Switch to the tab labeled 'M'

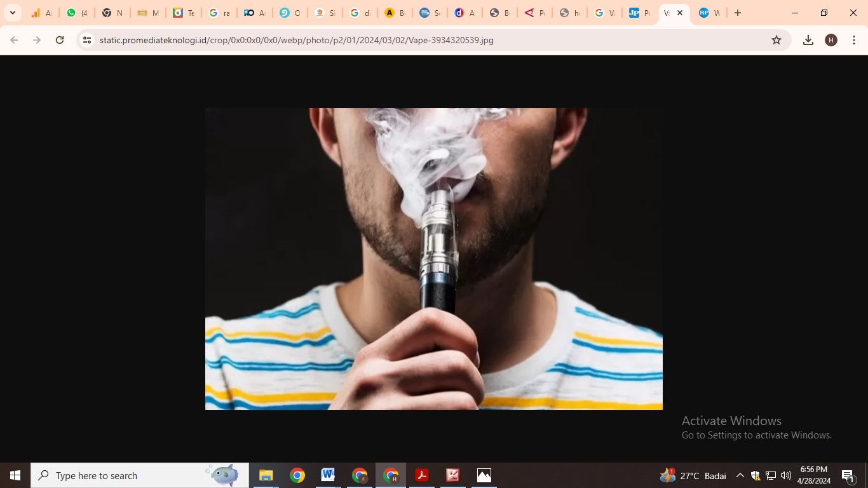pos(148,13)
